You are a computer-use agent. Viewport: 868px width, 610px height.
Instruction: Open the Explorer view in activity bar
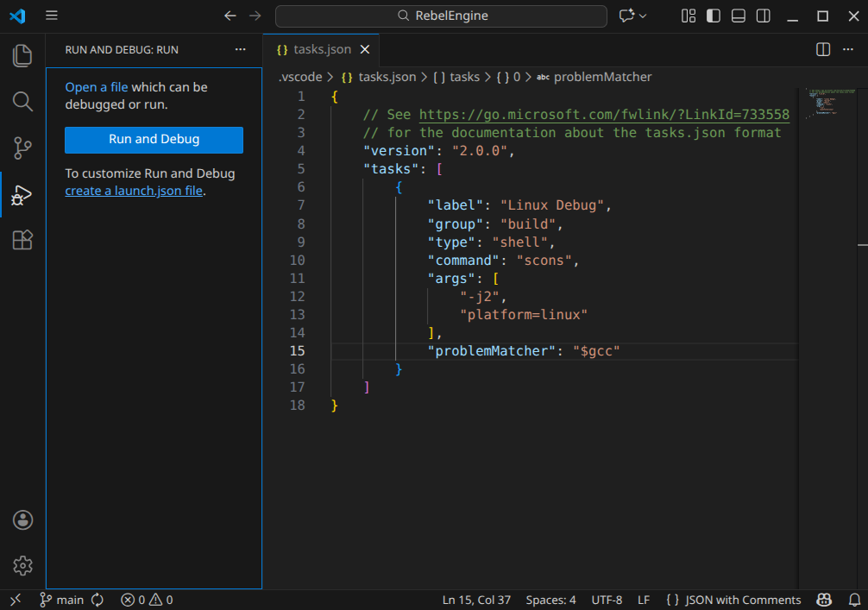22,56
